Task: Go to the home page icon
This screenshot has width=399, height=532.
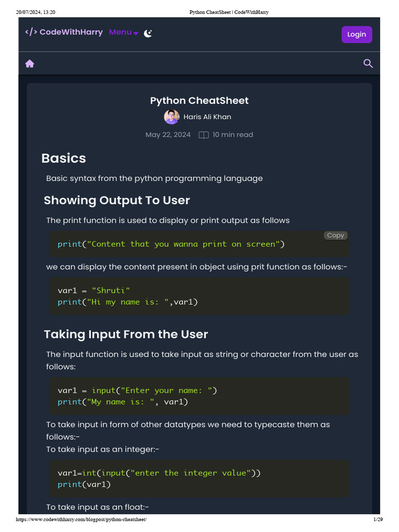Action: click(30, 63)
